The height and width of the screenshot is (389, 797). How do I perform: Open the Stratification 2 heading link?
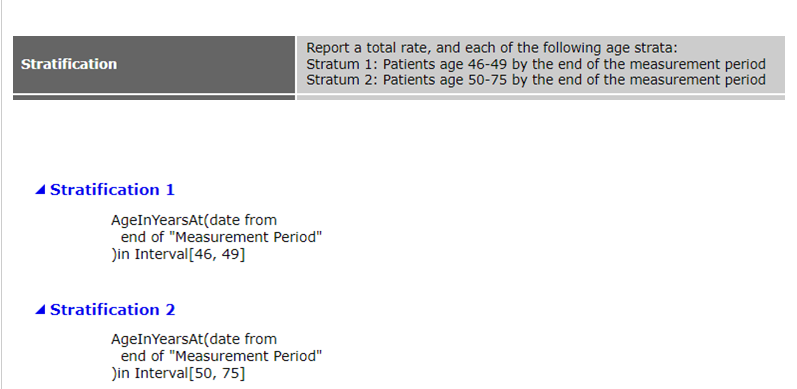(x=112, y=310)
